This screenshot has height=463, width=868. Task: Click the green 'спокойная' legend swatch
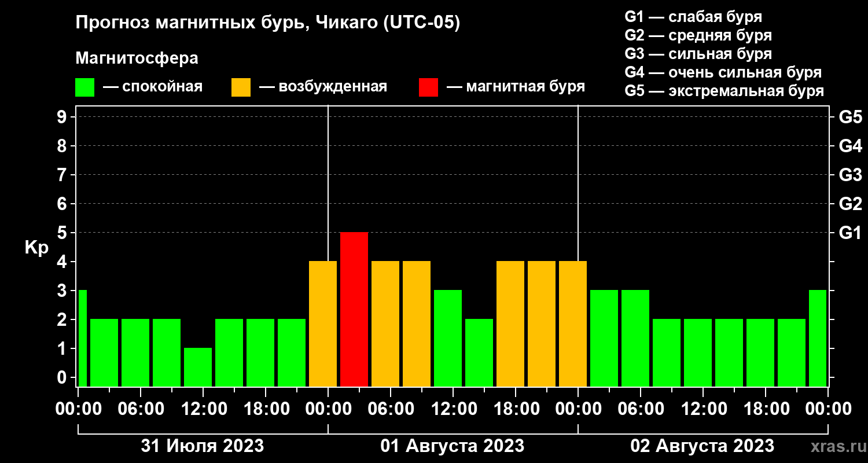(x=84, y=87)
